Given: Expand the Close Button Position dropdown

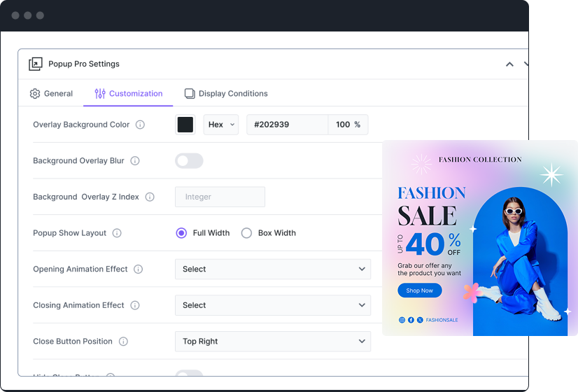Looking at the screenshot, I should pyautogui.click(x=273, y=342).
